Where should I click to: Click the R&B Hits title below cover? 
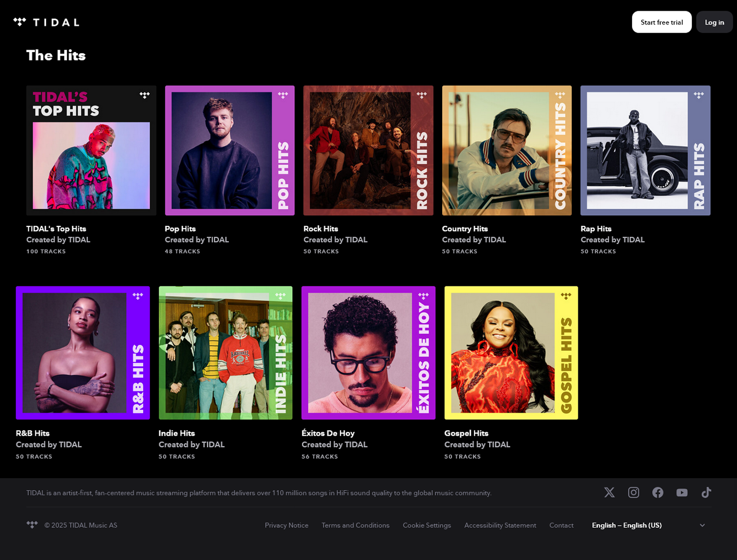pos(33,433)
